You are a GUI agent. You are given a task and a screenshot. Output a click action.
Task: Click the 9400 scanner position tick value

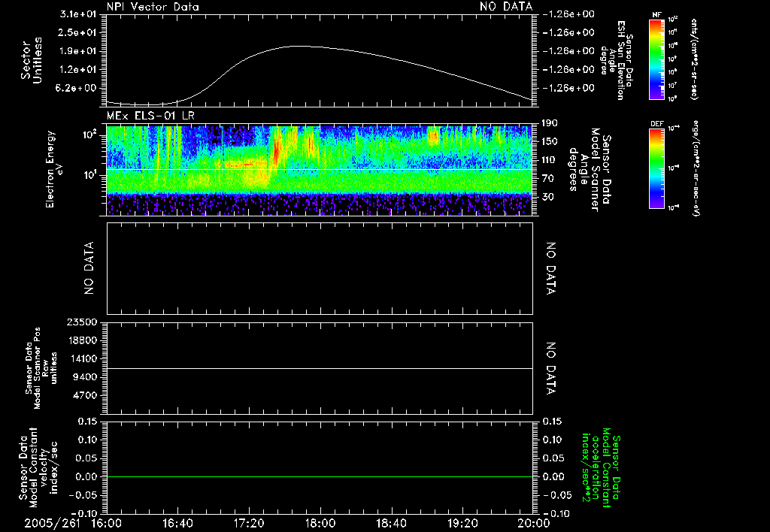click(x=84, y=377)
